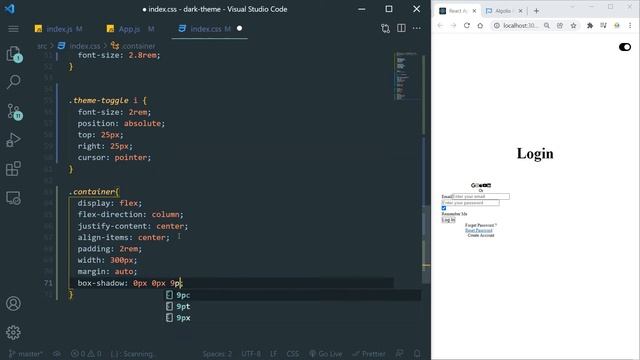
Task: Open the browser profile avatar
Action: click(x=617, y=25)
